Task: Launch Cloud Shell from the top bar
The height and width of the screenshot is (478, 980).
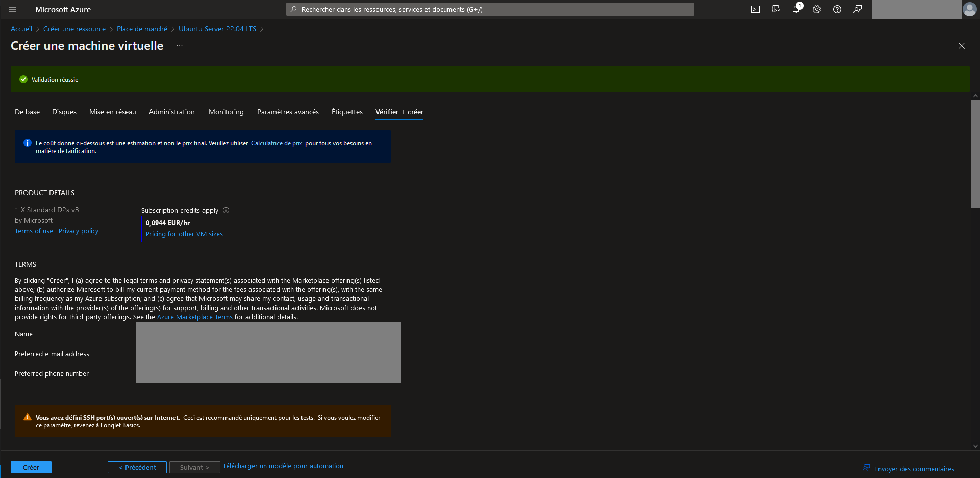Action: 756,9
